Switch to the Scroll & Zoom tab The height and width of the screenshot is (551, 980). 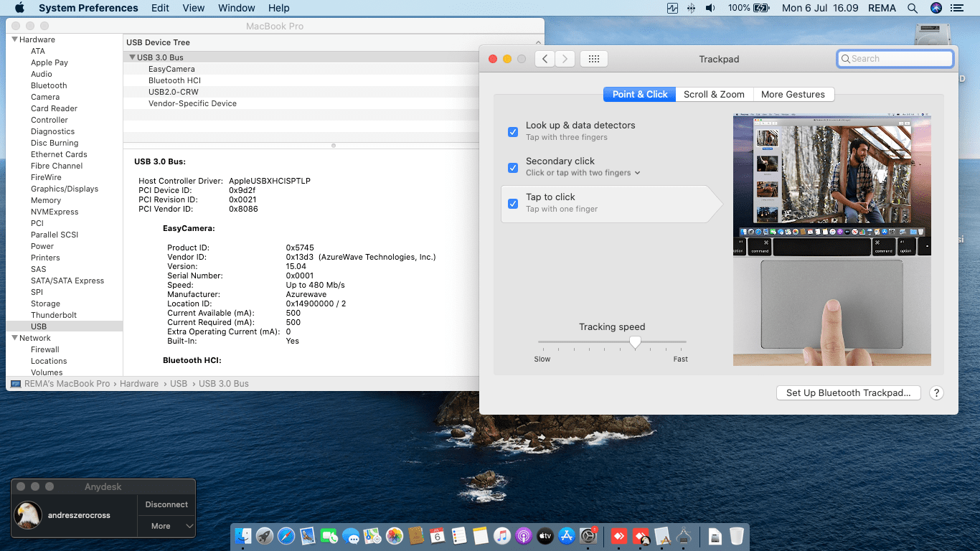(714, 94)
